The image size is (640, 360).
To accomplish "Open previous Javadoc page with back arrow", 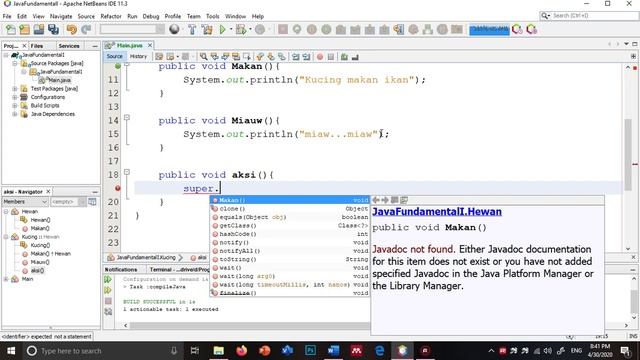I will coord(376,200).
